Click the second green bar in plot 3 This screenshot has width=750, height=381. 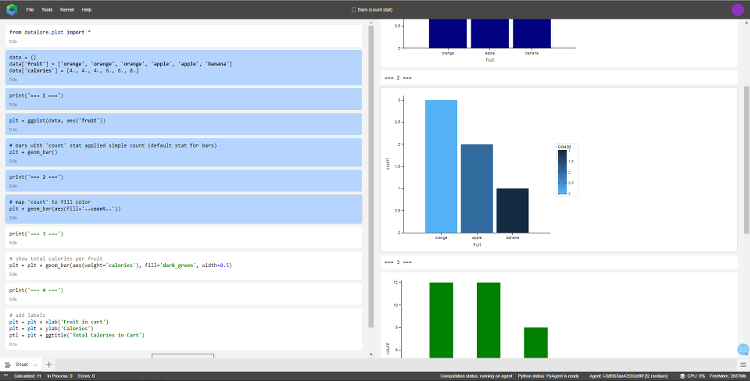(488, 320)
